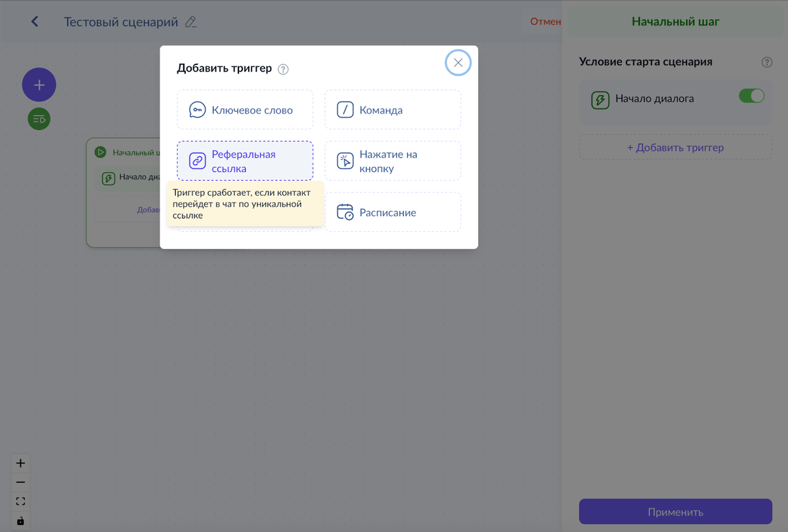Screen dimensions: 788x532
Task: Click the Начальный шаг panel header
Action: 676,22
